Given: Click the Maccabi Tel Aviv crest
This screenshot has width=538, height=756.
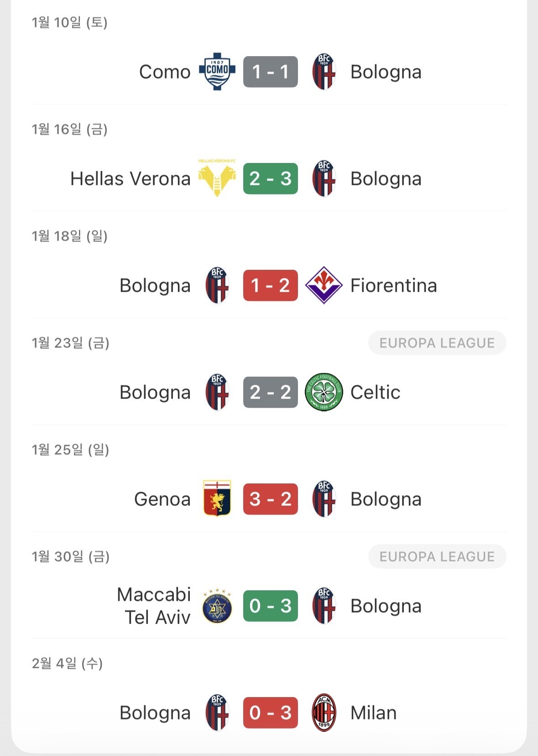Looking at the screenshot, I should point(217,607).
